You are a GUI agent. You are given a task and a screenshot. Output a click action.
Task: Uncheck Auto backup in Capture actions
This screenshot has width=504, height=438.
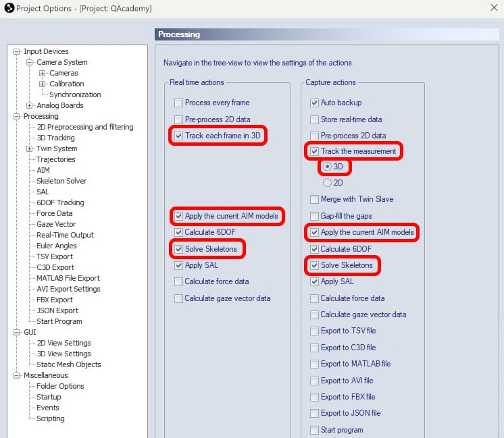click(314, 103)
